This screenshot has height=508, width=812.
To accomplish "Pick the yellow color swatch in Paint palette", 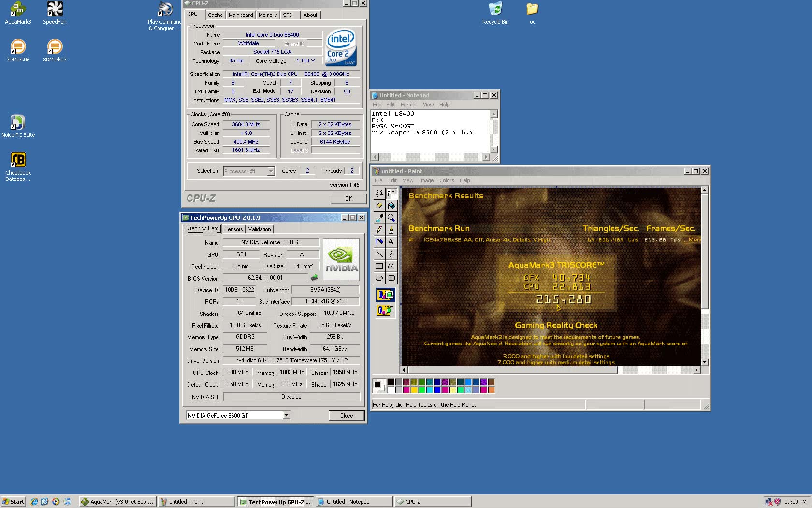I will [x=414, y=389].
